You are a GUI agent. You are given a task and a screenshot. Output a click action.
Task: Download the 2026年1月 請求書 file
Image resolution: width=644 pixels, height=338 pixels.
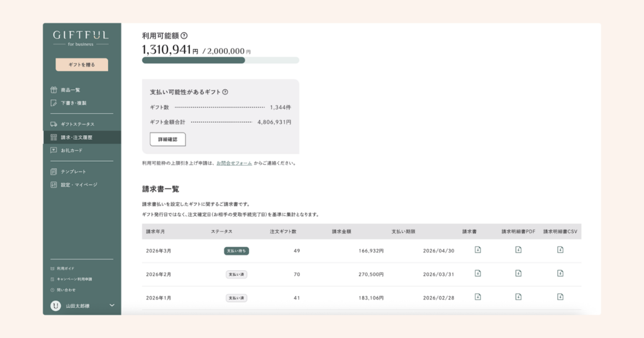477,297
